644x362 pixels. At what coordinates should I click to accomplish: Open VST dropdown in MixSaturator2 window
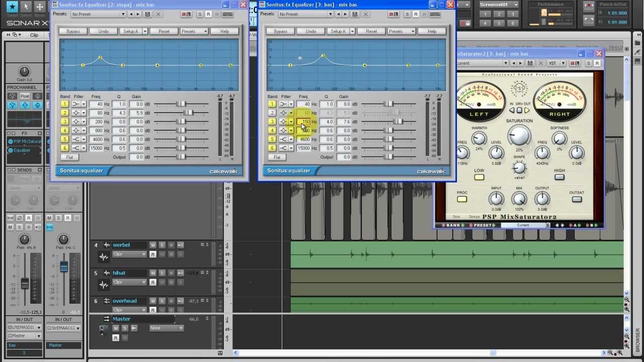pyautogui.click(x=556, y=63)
